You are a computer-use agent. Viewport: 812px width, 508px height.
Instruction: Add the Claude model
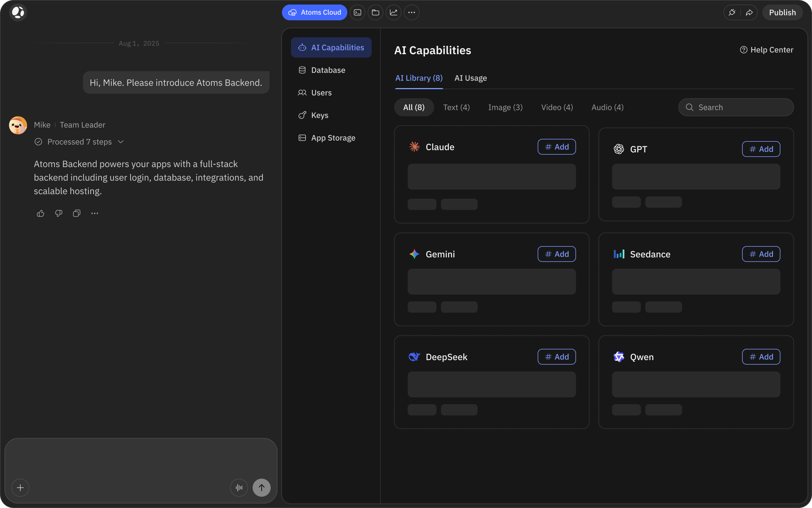pos(557,147)
